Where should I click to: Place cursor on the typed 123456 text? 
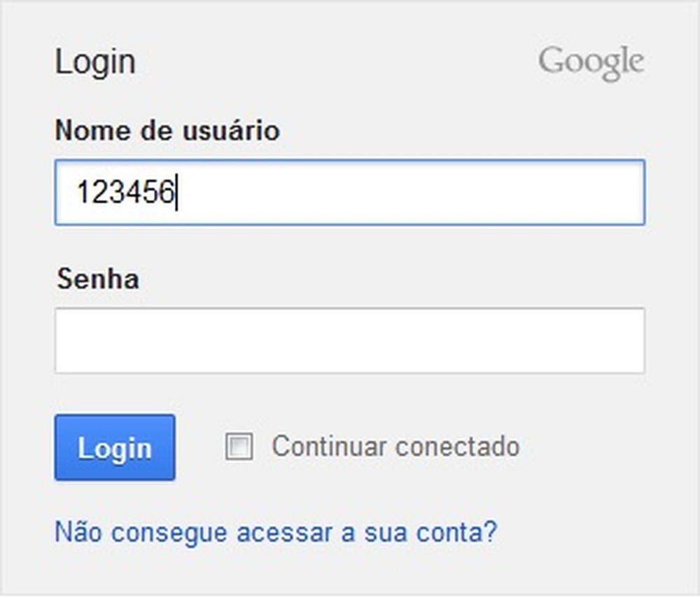[x=125, y=193]
